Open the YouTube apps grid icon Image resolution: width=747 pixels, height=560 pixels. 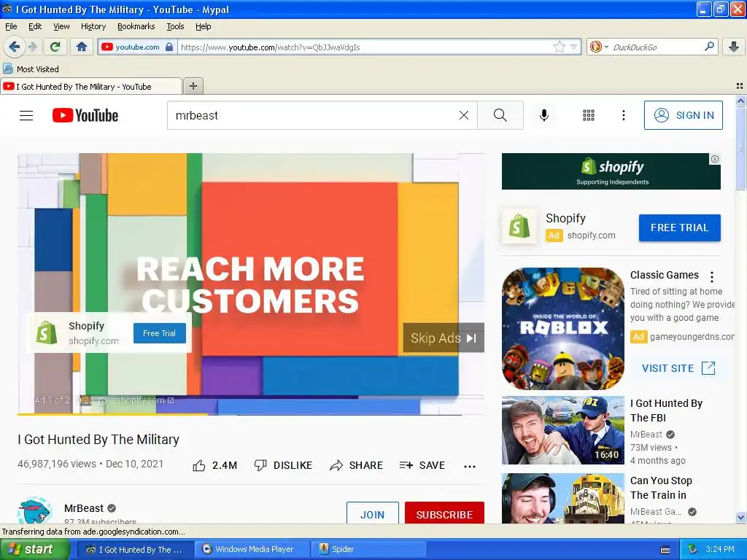(x=589, y=115)
